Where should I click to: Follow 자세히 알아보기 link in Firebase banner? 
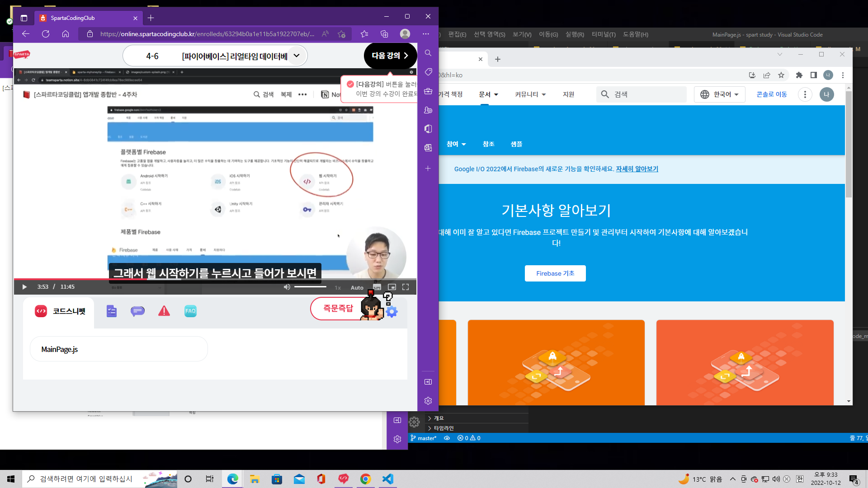click(637, 169)
